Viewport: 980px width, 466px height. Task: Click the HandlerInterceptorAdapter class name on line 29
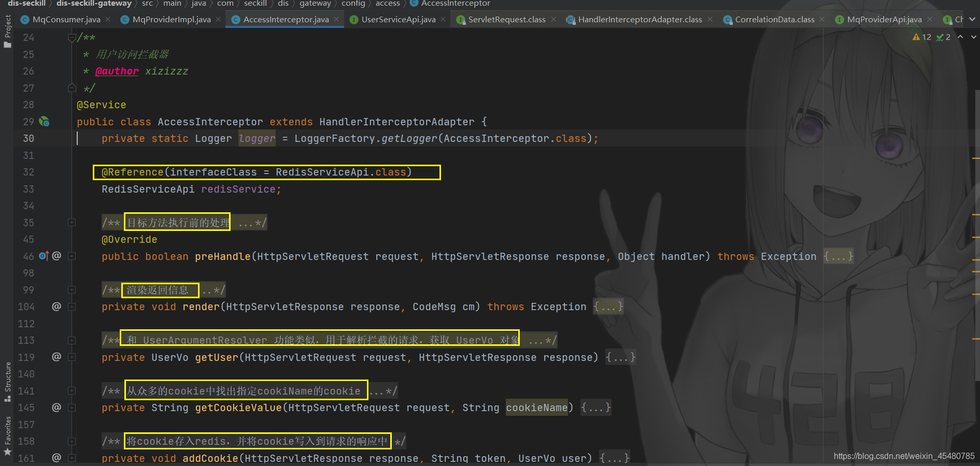[396, 122]
